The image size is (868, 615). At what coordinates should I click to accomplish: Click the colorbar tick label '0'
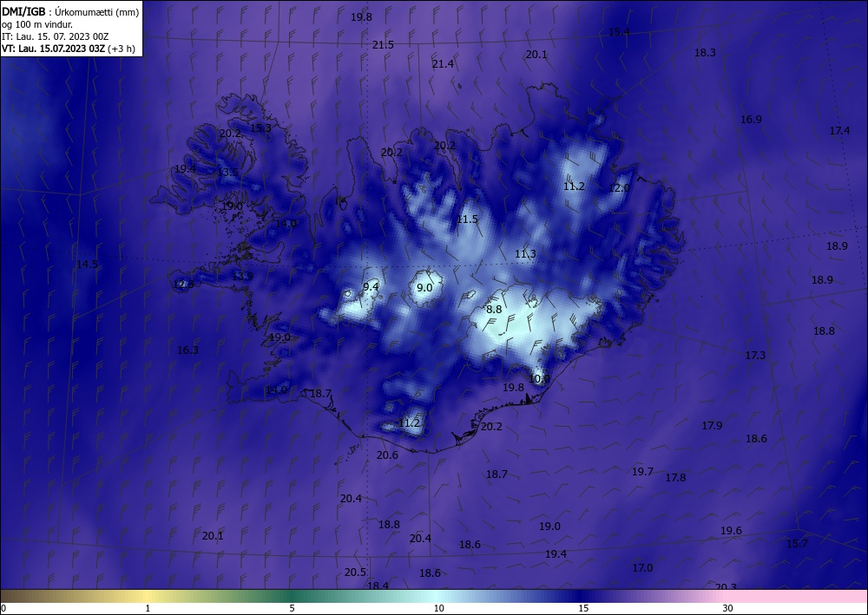3,609
